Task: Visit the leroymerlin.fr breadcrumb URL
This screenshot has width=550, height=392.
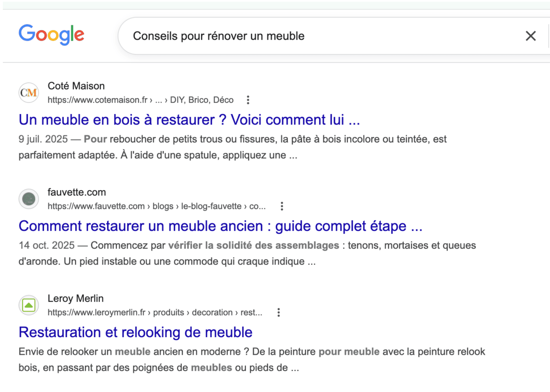Action: [155, 312]
